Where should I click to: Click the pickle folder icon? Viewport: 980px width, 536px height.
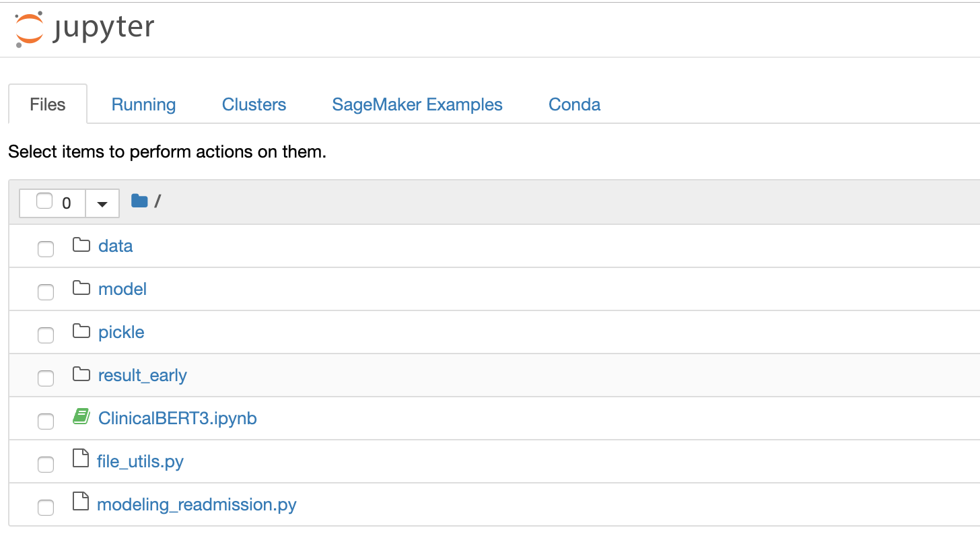pyautogui.click(x=81, y=331)
